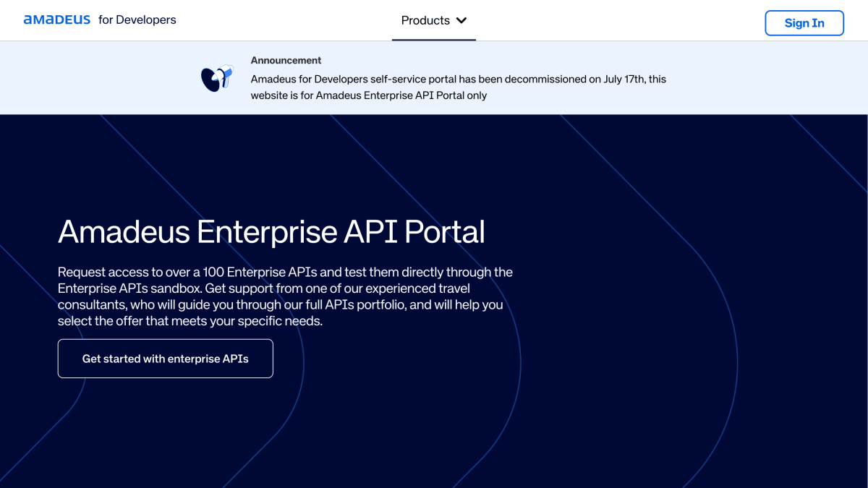Open the Products menu

click(434, 20)
